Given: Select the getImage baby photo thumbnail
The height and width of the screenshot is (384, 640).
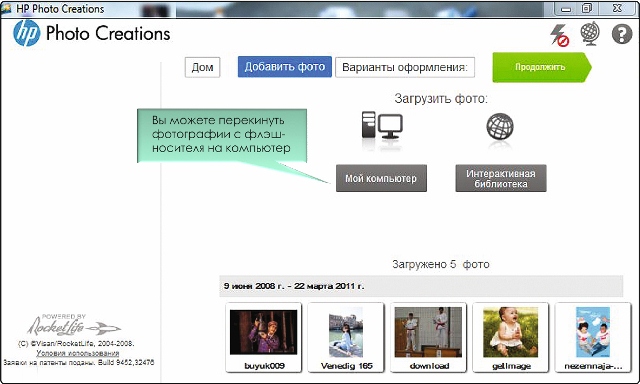Looking at the screenshot, I should coord(511,337).
